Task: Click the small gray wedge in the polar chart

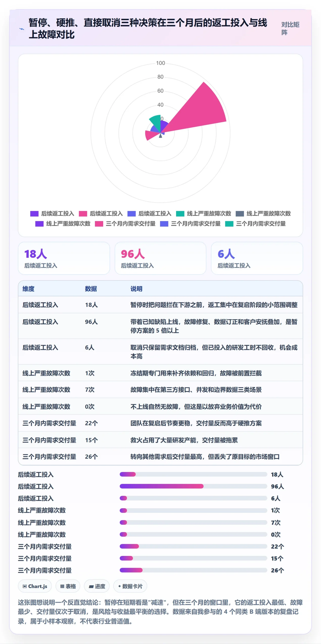Action: (160, 136)
